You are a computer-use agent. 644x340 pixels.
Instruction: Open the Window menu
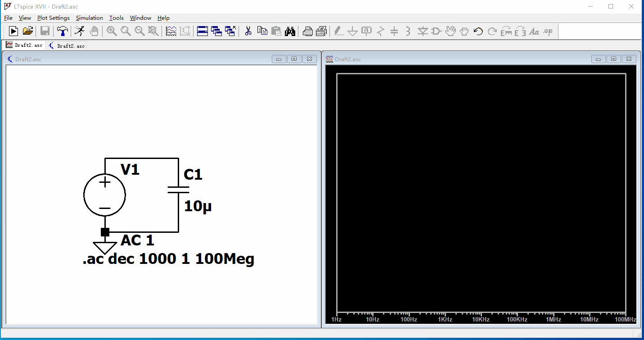click(x=140, y=18)
